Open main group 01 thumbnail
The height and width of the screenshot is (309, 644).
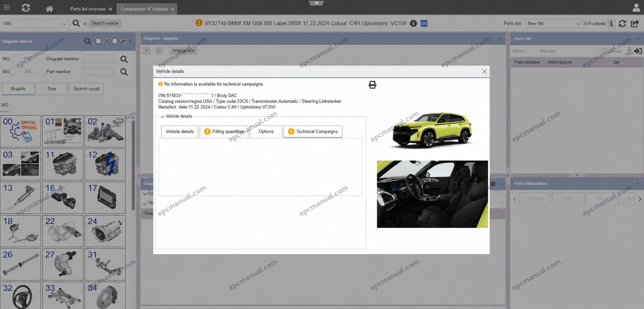coord(63,131)
